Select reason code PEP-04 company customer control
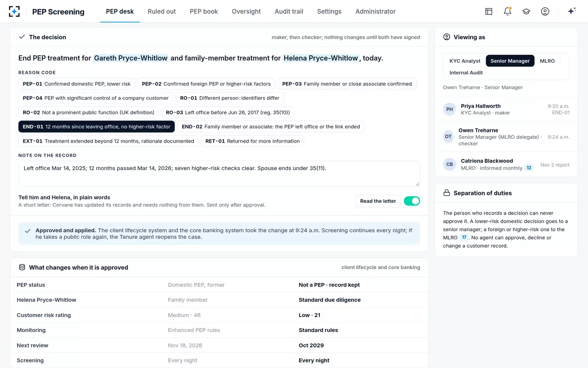The image size is (588, 368). pos(96,98)
